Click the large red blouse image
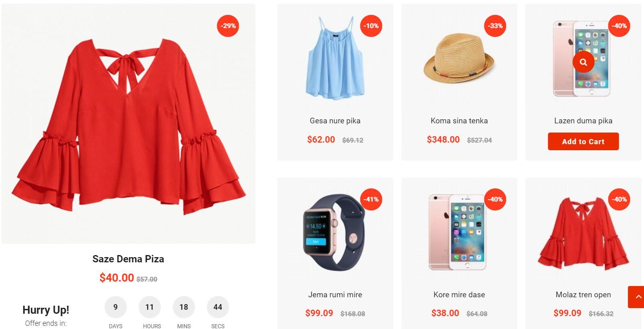644x329 pixels. tap(128, 125)
